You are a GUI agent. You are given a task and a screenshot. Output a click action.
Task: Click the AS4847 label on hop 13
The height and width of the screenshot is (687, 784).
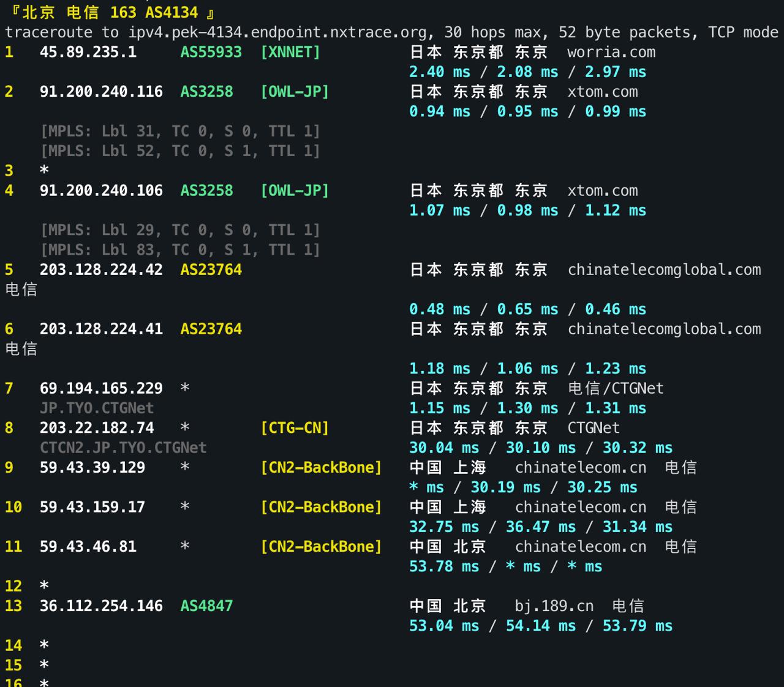(206, 606)
